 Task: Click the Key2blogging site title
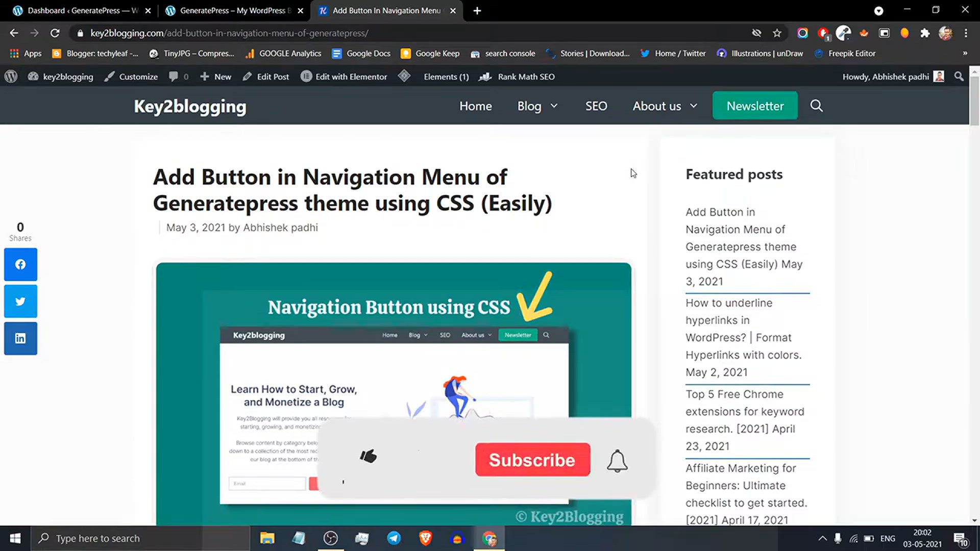pos(190,106)
